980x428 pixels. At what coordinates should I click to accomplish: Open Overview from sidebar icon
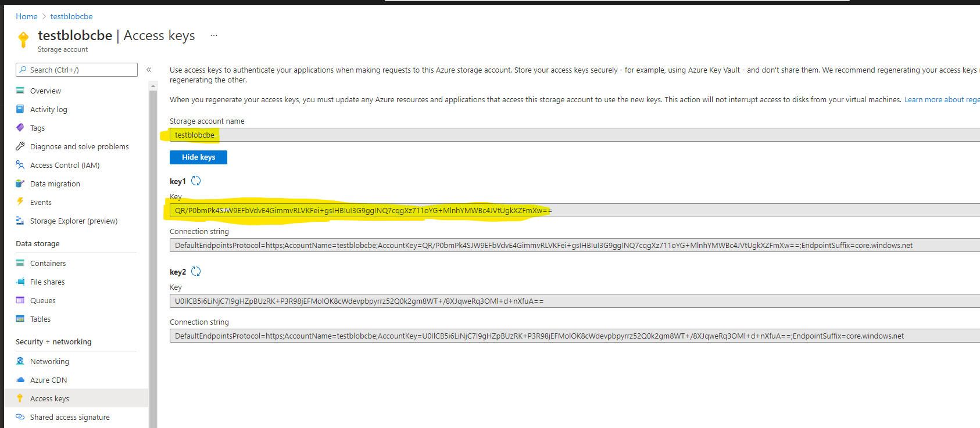click(x=20, y=91)
